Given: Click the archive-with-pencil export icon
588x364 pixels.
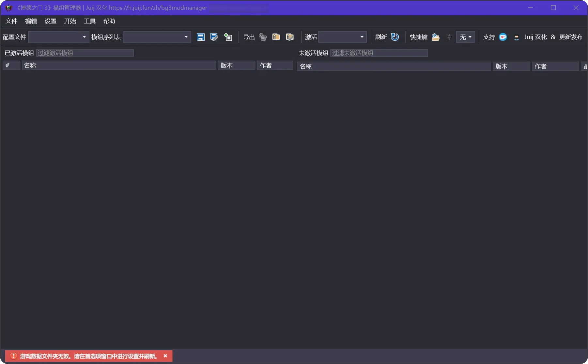Looking at the screenshot, I should [x=290, y=37].
